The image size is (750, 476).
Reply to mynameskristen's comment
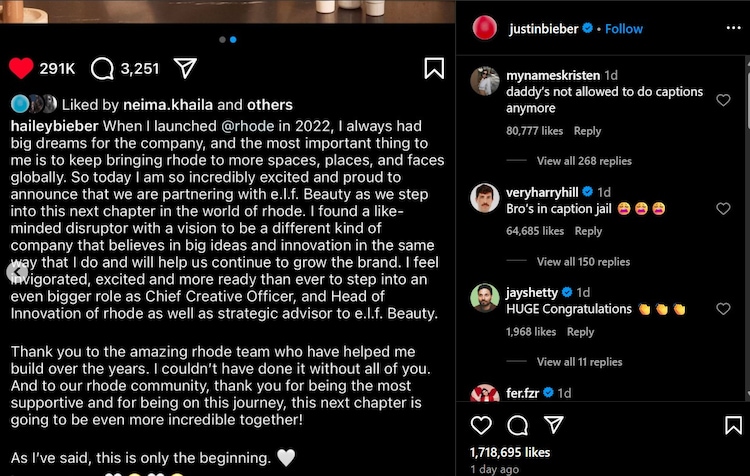point(587,131)
